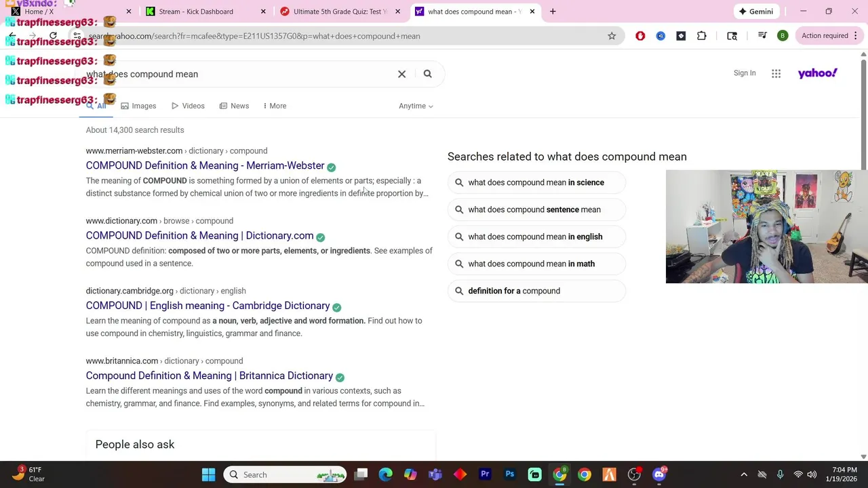
Task: Bookmark this page with the star icon
Action: coord(612,36)
